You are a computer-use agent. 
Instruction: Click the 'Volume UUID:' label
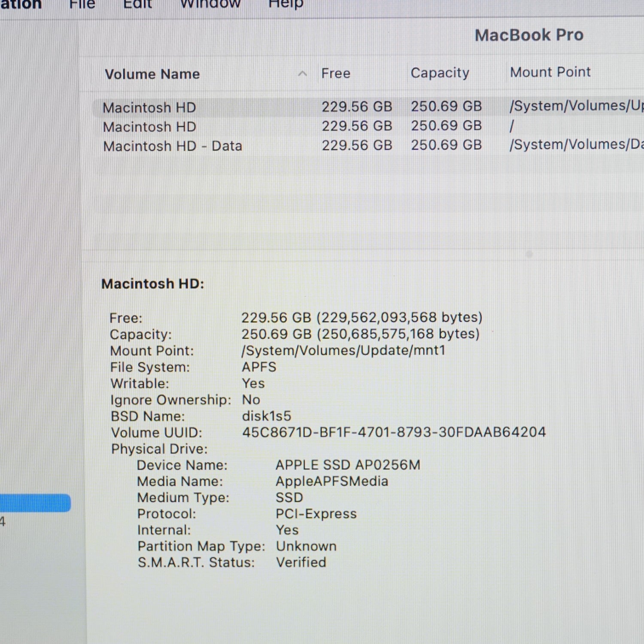click(157, 433)
